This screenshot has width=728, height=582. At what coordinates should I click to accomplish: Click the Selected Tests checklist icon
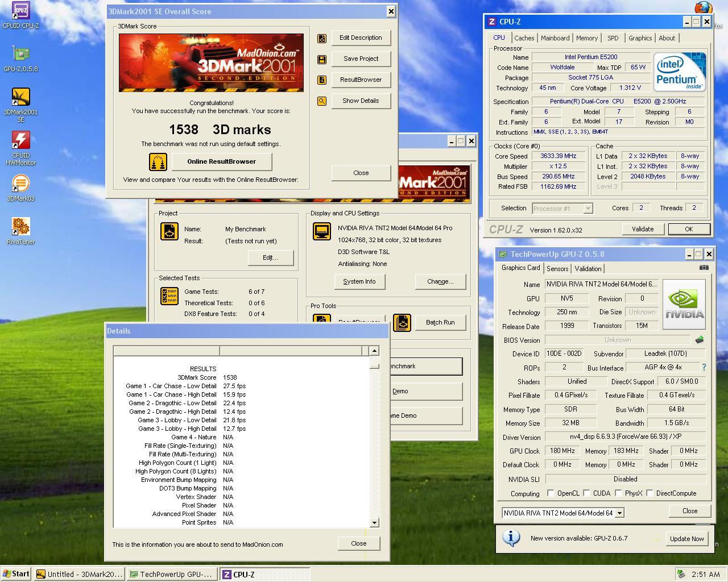pyautogui.click(x=169, y=296)
